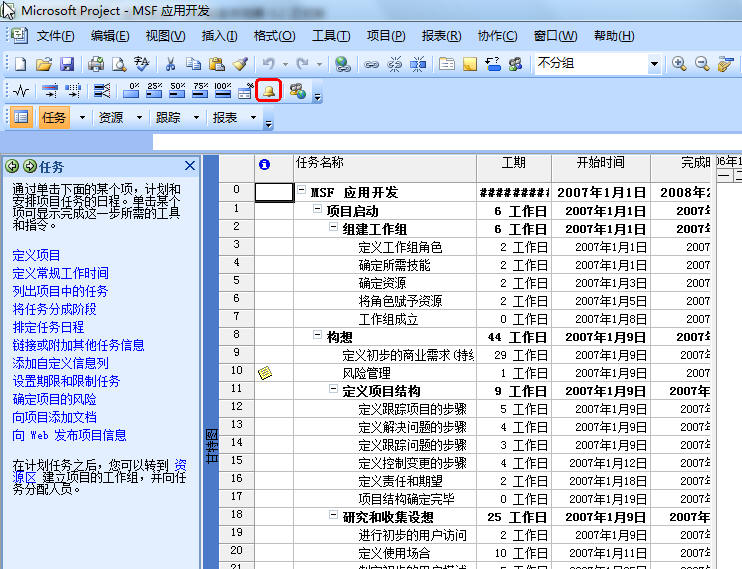Create a new project file
The width and height of the screenshot is (742, 569).
click(x=20, y=64)
